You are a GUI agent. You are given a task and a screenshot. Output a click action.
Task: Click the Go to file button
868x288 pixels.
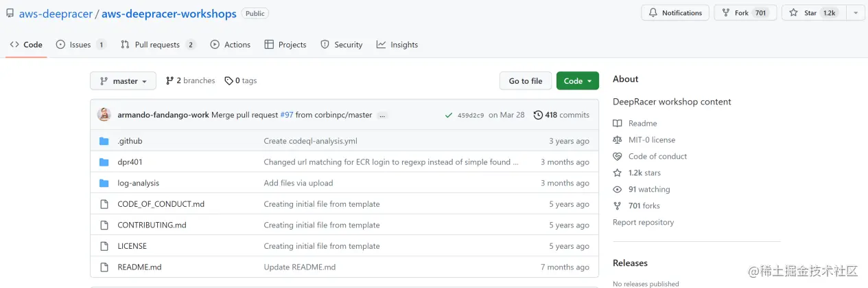526,80
